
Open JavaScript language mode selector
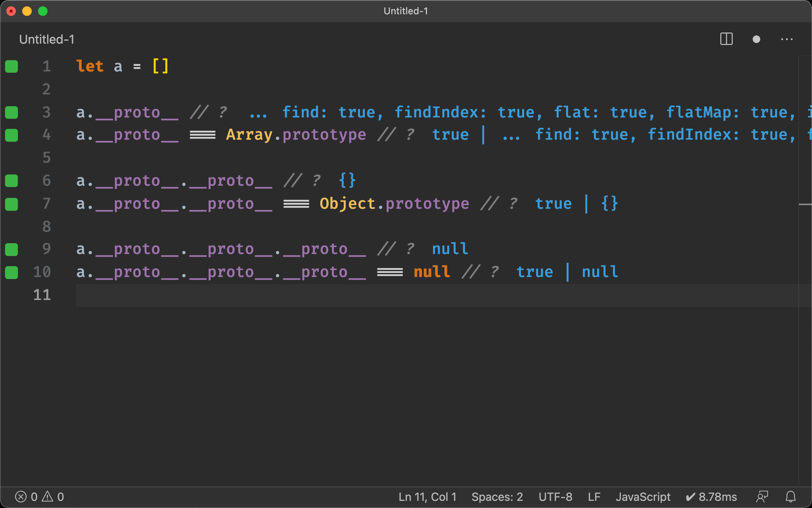(x=643, y=496)
